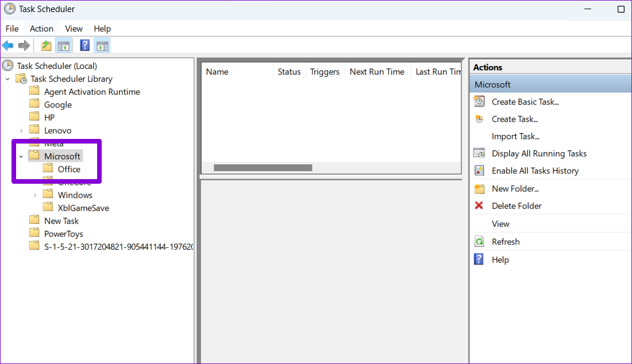This screenshot has width=632, height=364.
Task: Toggle the Show/Hide Action Pane icon
Action: point(102,45)
